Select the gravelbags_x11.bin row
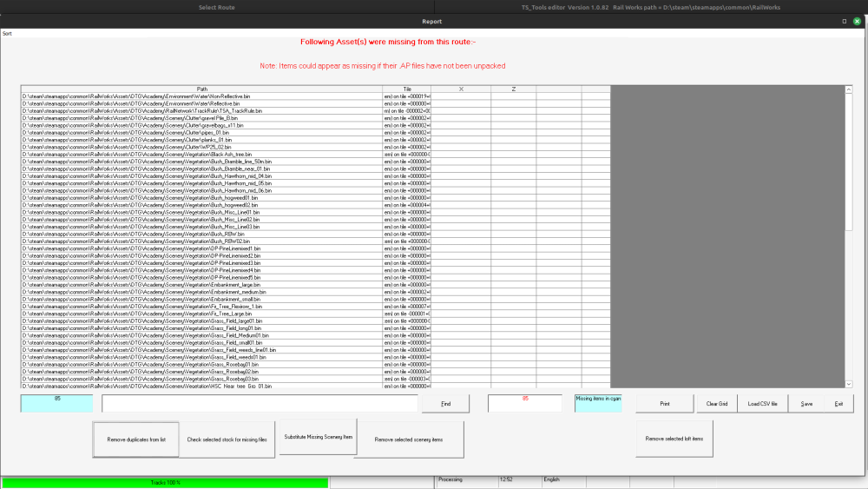The height and width of the screenshot is (489, 868). [316, 125]
